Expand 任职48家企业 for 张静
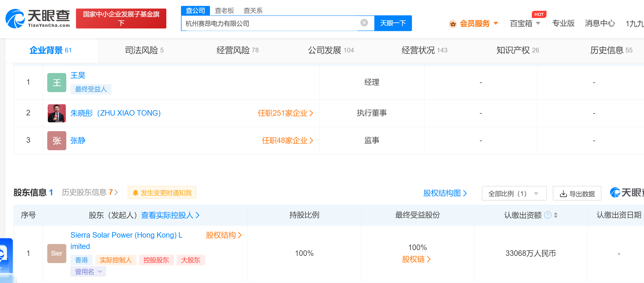Image resolution: width=644 pixels, height=283 pixels. (287, 141)
